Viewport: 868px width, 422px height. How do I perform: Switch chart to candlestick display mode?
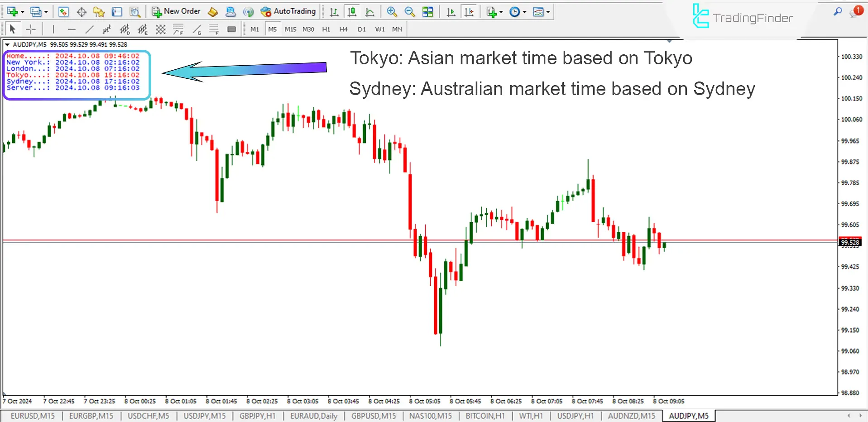[352, 12]
